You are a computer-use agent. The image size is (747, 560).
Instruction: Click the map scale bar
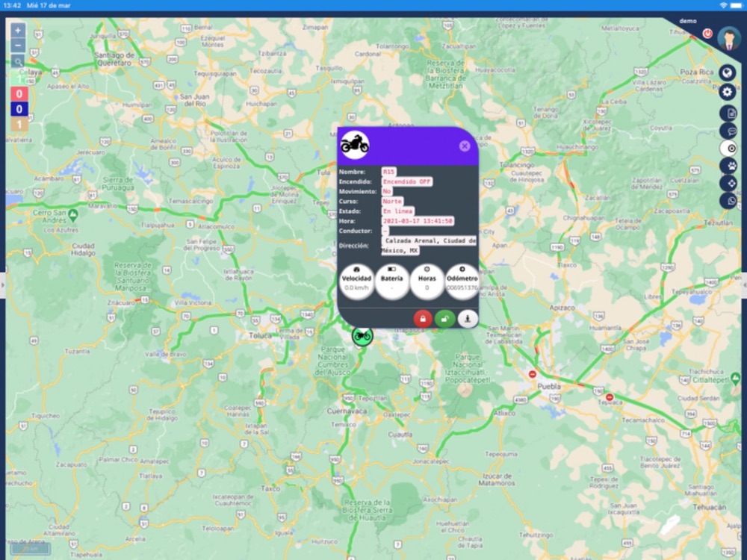pyautogui.click(x=31, y=549)
